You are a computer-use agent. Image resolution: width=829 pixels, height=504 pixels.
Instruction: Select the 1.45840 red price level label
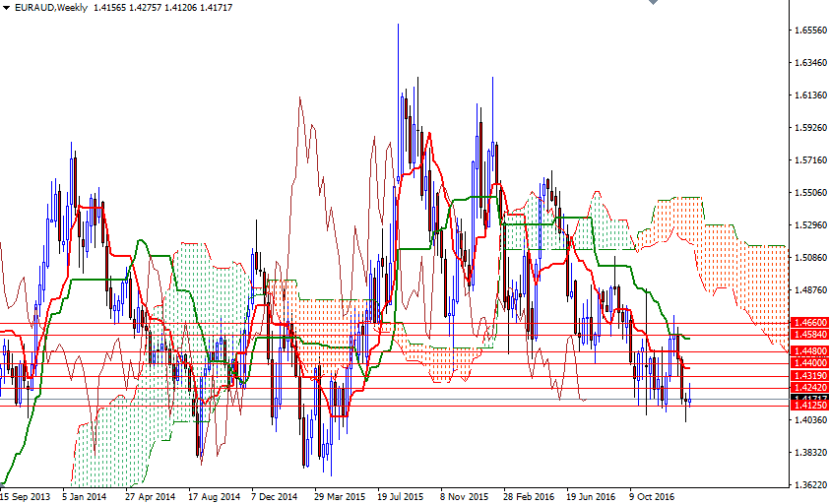(808, 335)
